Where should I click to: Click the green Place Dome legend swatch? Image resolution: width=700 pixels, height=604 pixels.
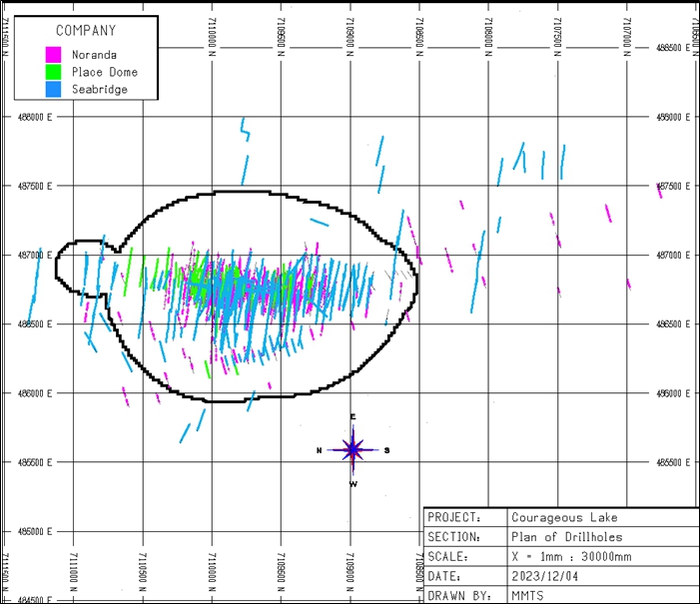tap(54, 72)
